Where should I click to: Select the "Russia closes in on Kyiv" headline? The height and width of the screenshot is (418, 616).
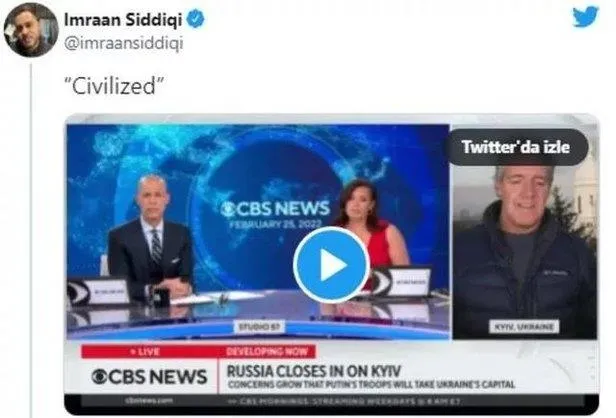314,371
